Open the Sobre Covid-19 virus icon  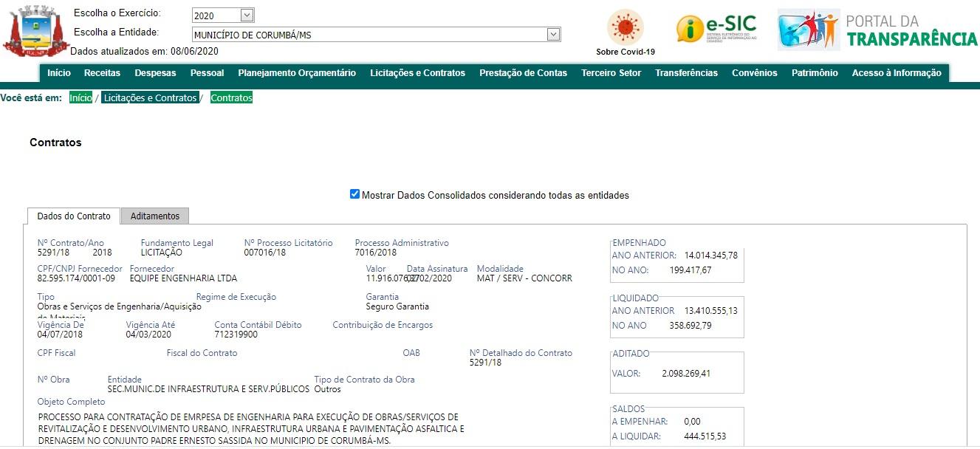coord(625,27)
